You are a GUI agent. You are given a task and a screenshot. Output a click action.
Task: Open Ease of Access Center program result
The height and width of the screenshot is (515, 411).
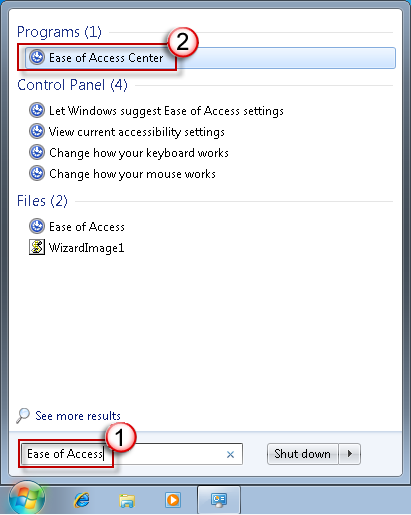coord(210,58)
